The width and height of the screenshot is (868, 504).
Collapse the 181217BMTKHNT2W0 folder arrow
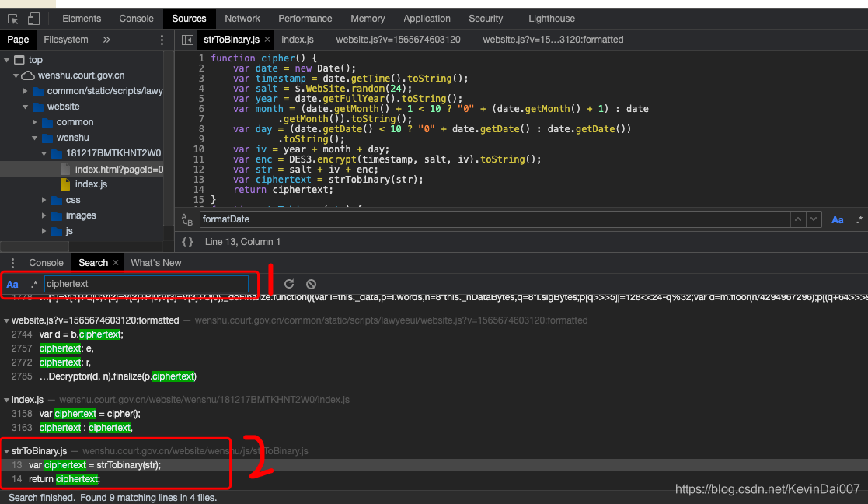pos(44,153)
